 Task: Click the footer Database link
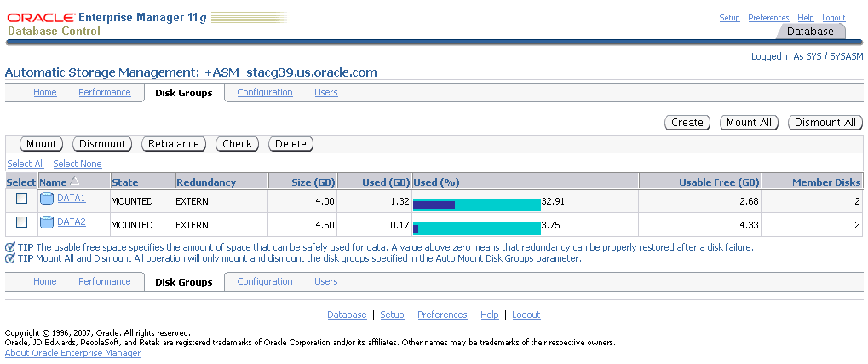click(x=347, y=315)
